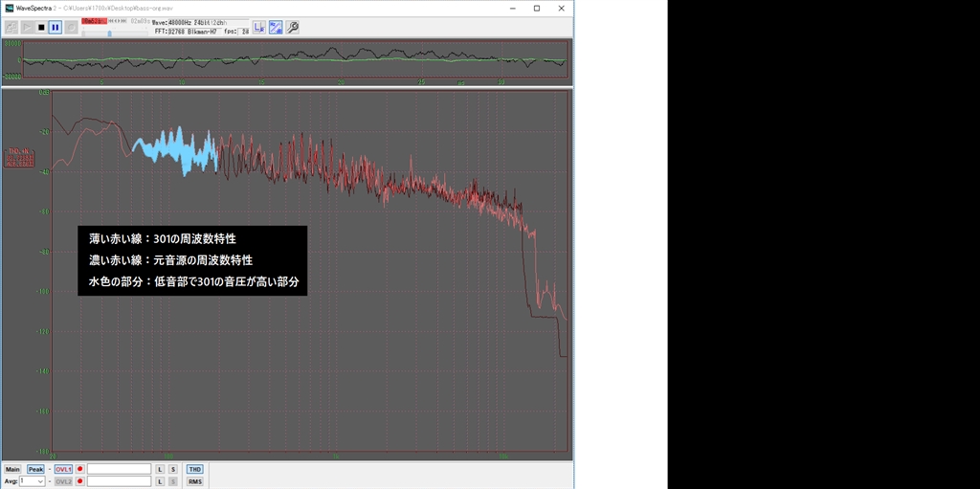The height and width of the screenshot is (489, 980).
Task: Toggle the Main display button
Action: [12, 469]
